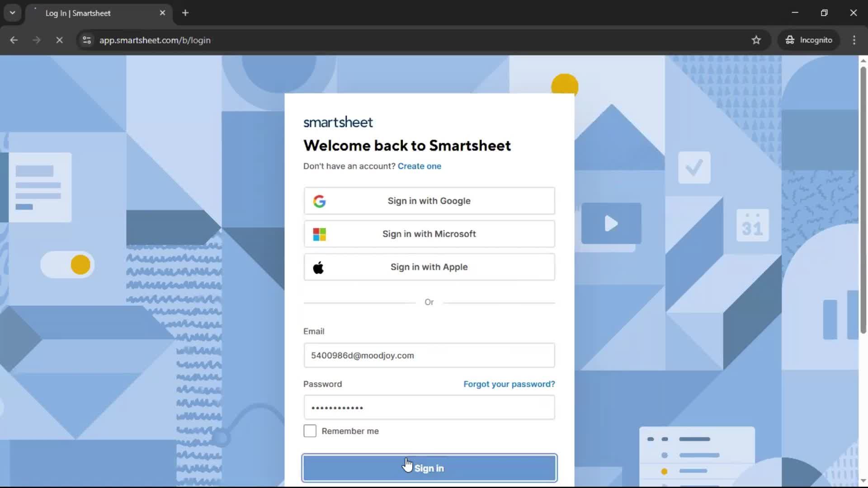The width and height of the screenshot is (868, 488).
Task: Open a new browser tab
Action: [x=185, y=13]
